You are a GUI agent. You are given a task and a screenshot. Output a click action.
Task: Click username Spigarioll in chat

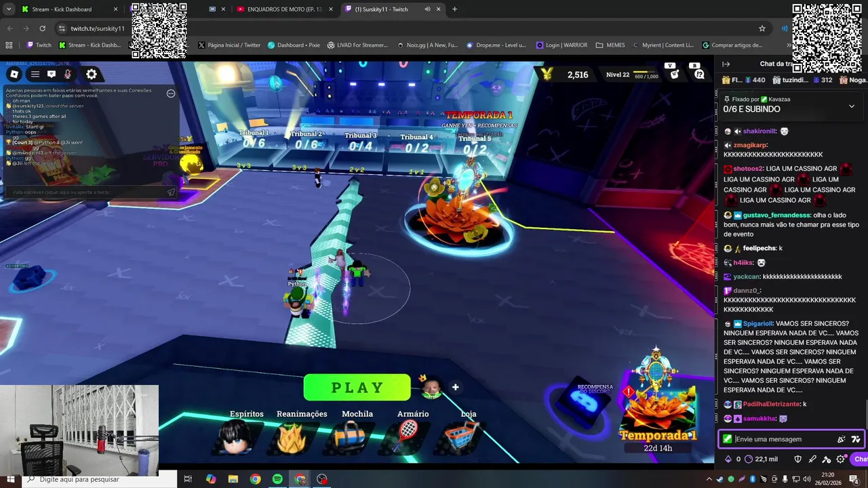click(x=757, y=323)
